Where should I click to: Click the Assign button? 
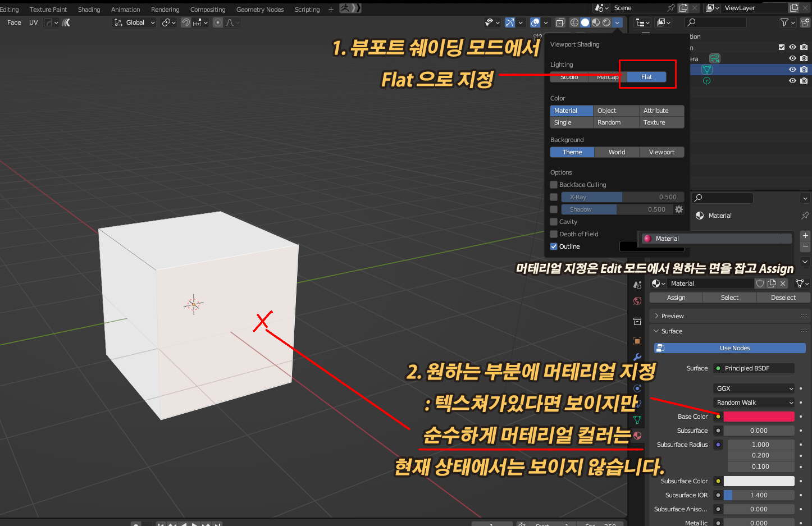coord(676,298)
